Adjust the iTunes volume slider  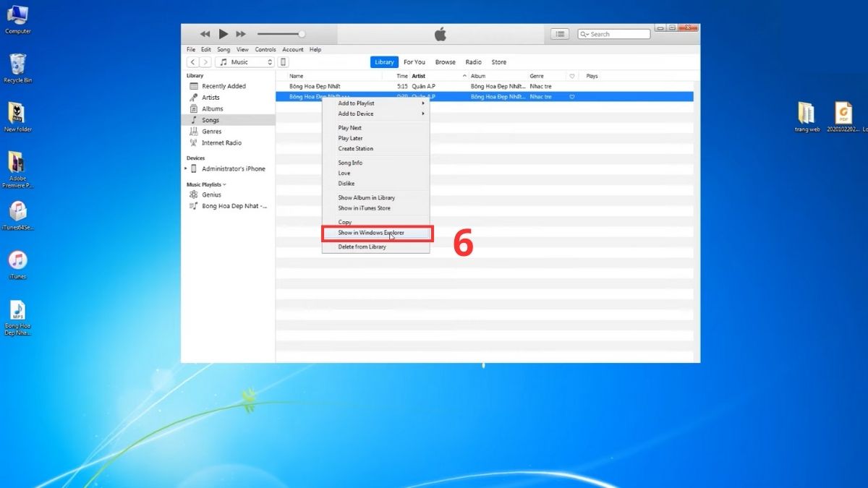281,34
